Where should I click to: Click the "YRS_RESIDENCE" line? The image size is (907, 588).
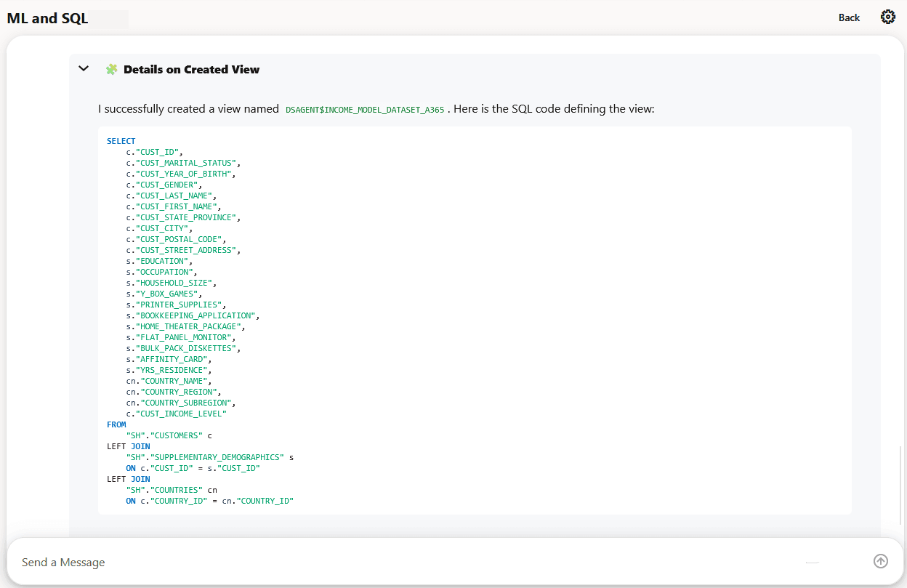pos(169,370)
